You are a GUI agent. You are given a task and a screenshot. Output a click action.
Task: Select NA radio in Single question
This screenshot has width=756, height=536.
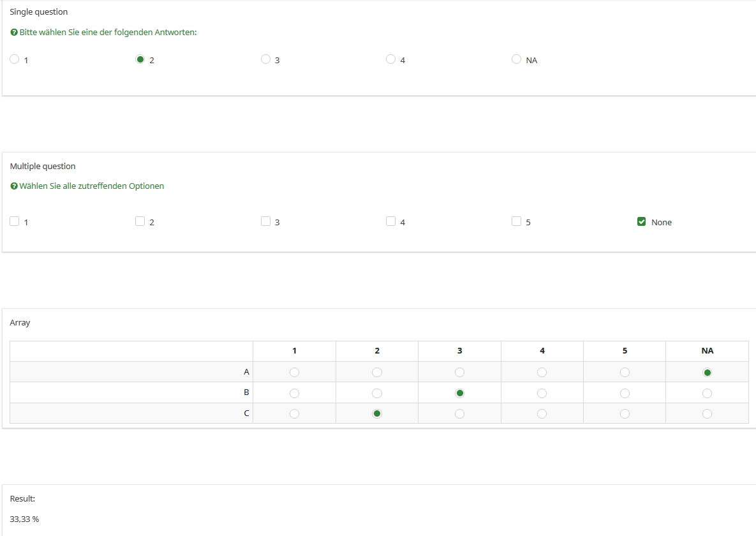[x=516, y=59]
